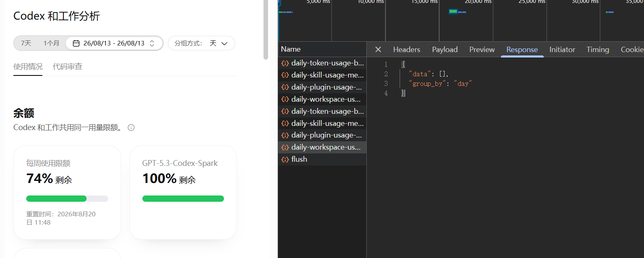
Task: Click the up-down stepper arrows in the date picker
Action: tap(152, 43)
